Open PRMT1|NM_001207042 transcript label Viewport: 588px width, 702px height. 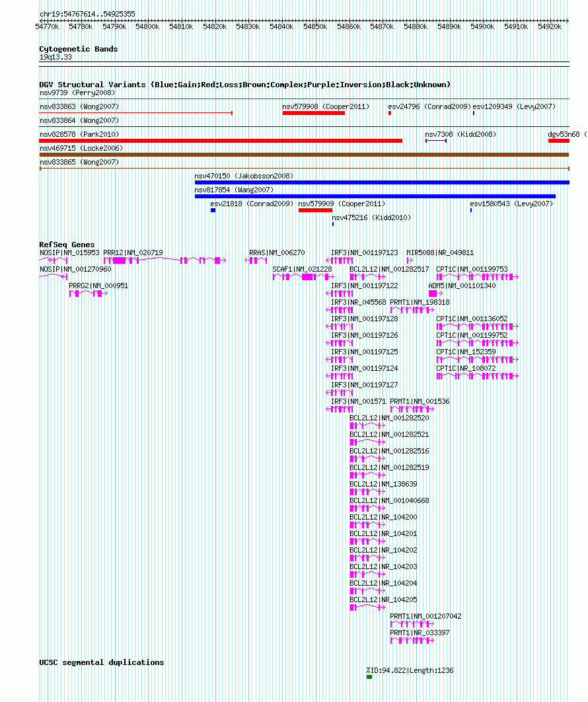426,616
